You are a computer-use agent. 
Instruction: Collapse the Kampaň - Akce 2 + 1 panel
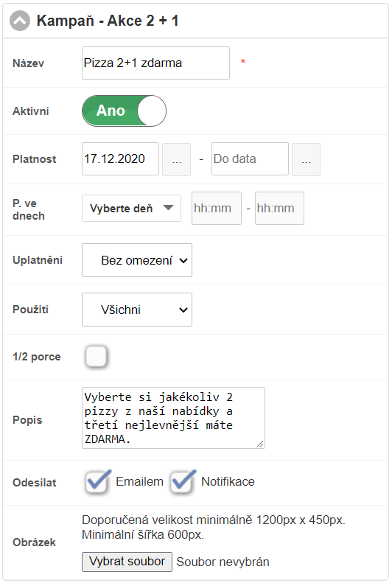20,21
